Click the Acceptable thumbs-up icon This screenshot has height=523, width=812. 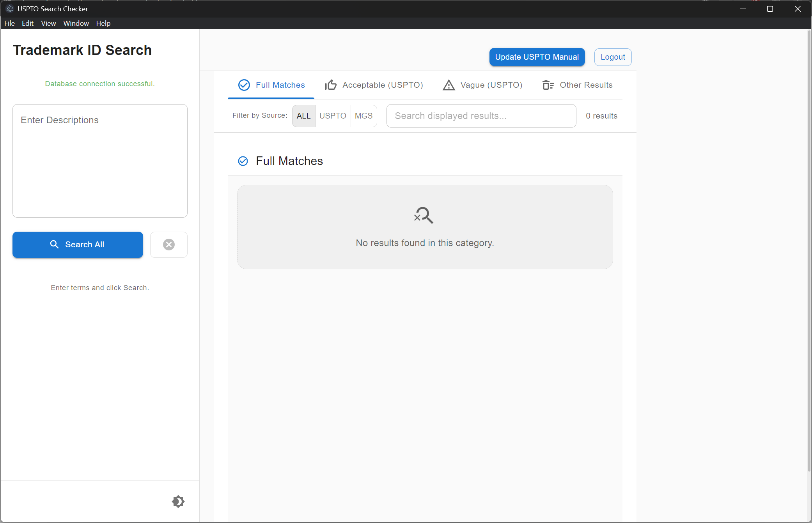(x=331, y=85)
